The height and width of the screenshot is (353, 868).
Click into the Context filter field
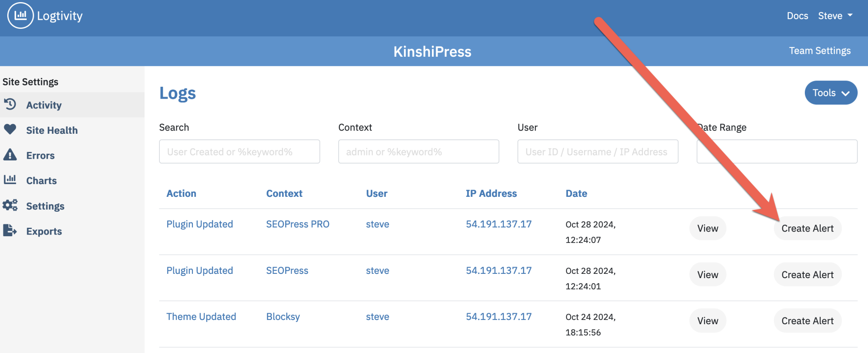pos(418,152)
